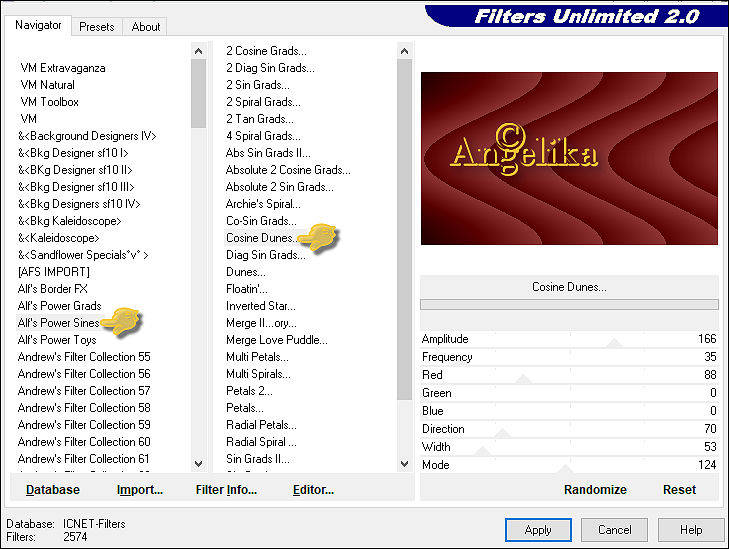Select Alf's Power Sines category
This screenshot has width=729, height=549.
[59, 323]
